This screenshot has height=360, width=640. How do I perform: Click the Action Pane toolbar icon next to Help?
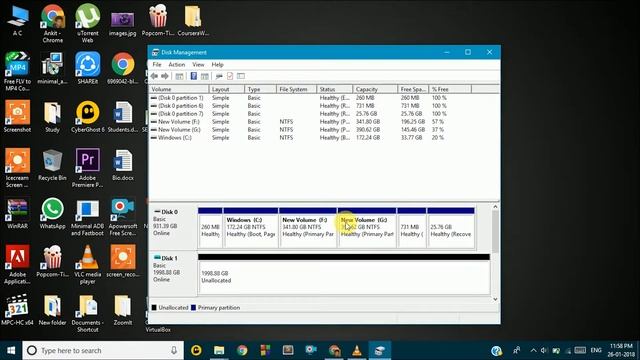[204, 76]
